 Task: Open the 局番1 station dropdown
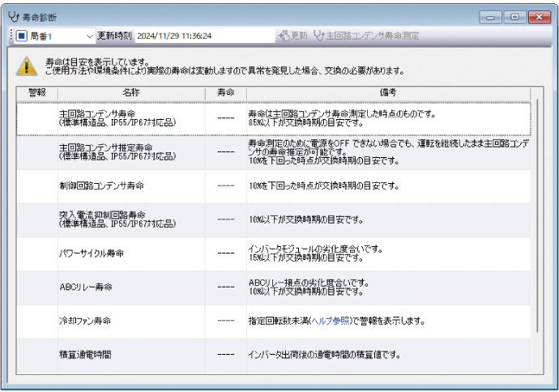(x=89, y=36)
